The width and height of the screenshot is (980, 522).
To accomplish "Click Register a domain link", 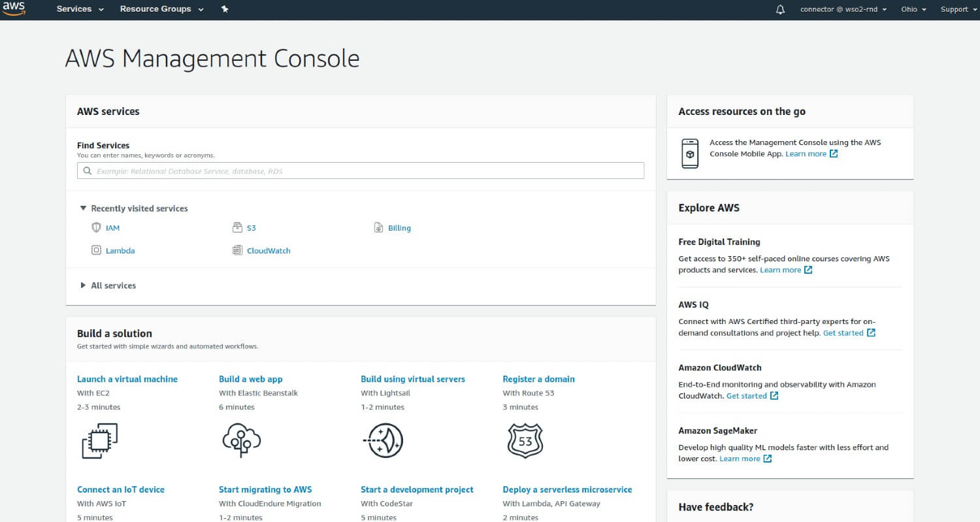I will 539,379.
